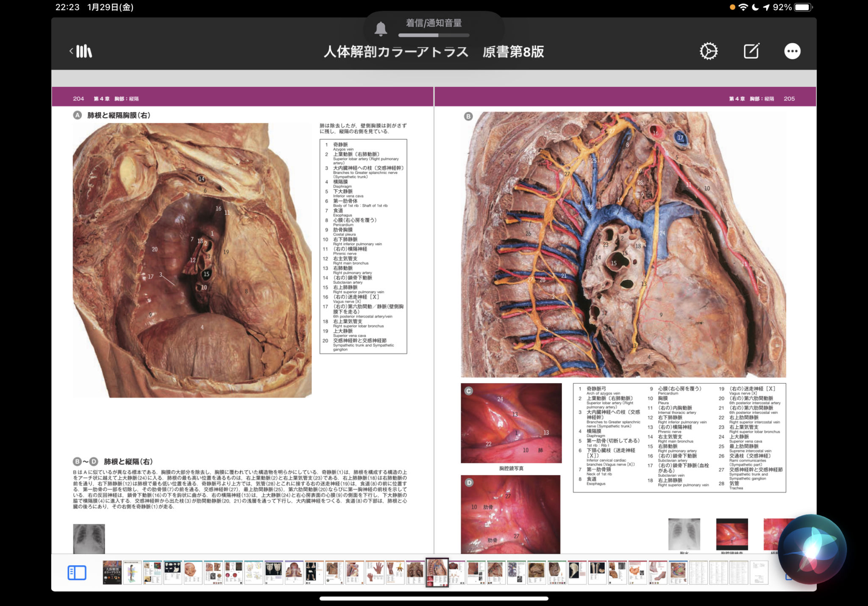Tap the Wi-Fi icon in the status bar
Image resolution: width=868 pixels, height=606 pixels.
pos(743,7)
